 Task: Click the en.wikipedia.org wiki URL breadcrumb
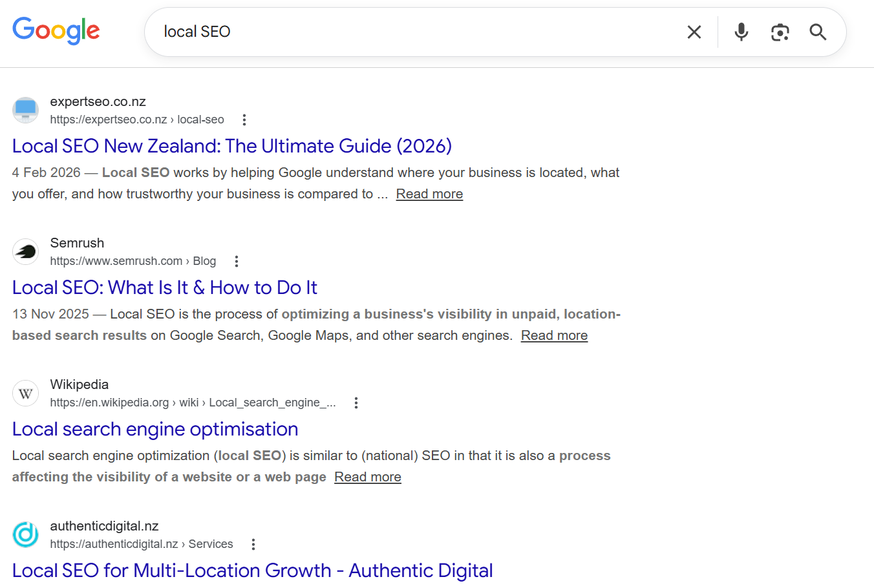193,403
